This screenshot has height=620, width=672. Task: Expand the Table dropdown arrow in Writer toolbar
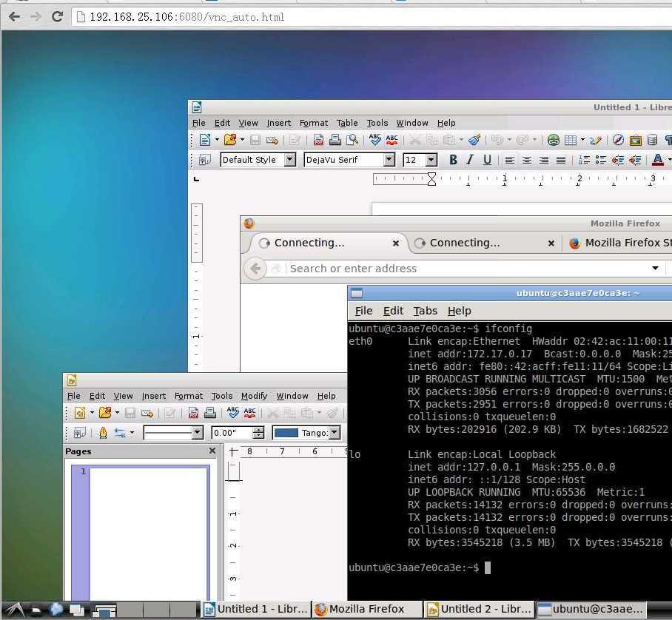coord(582,140)
